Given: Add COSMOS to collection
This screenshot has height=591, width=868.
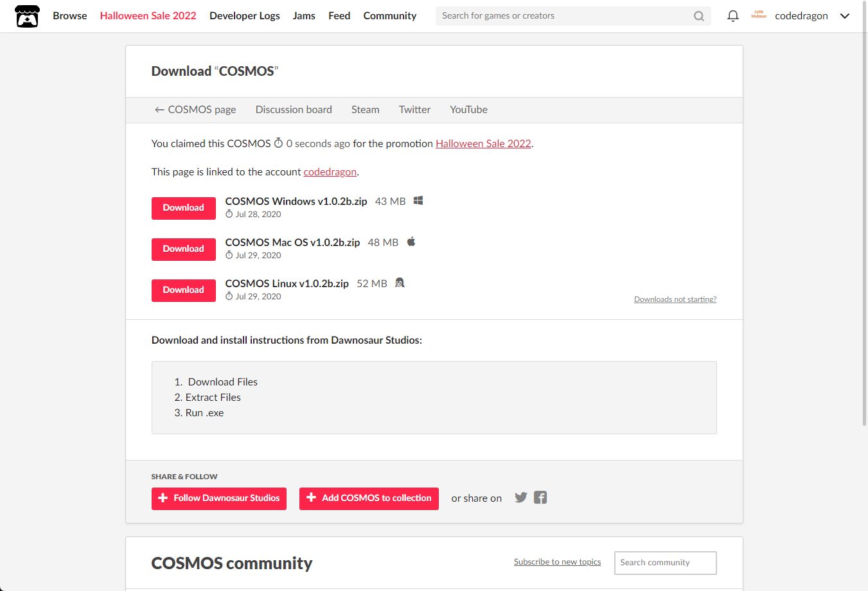Looking at the screenshot, I should tap(369, 498).
